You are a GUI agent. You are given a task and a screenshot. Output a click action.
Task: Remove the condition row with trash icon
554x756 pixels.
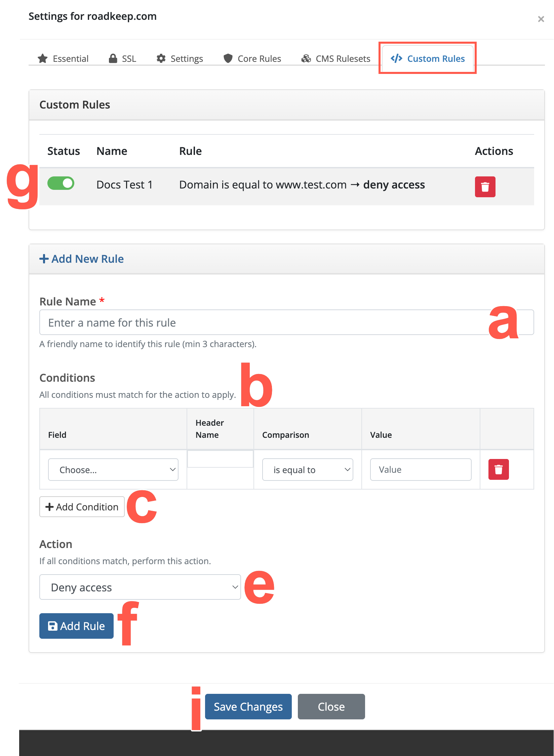click(x=498, y=469)
